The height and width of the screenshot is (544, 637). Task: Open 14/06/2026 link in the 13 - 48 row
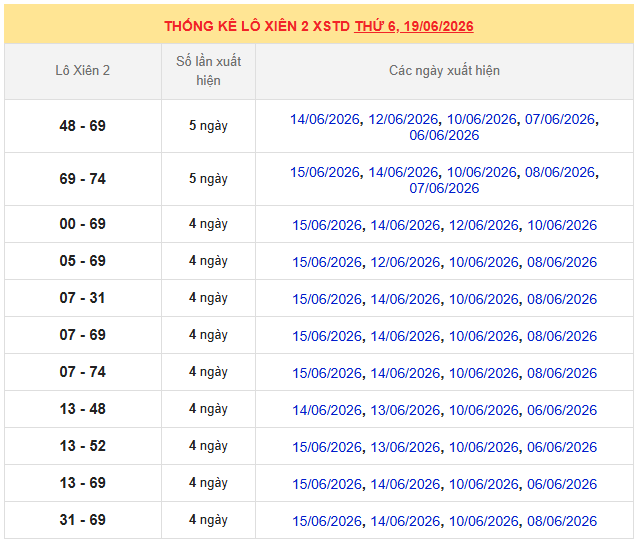[x=327, y=410]
